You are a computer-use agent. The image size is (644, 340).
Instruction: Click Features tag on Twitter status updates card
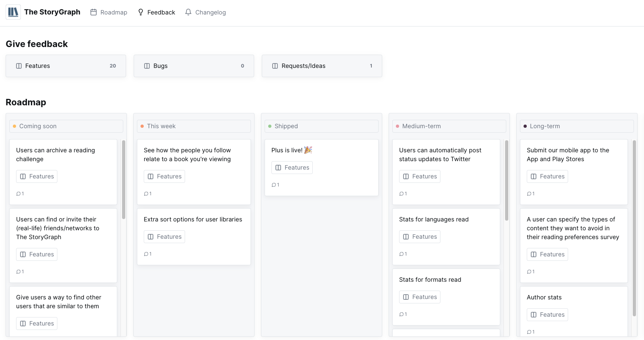[x=420, y=176]
